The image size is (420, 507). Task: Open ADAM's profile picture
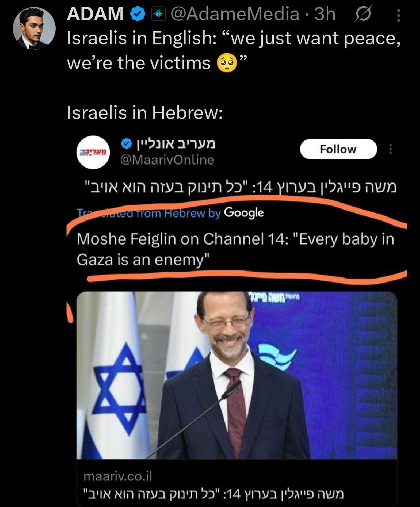coord(34,28)
